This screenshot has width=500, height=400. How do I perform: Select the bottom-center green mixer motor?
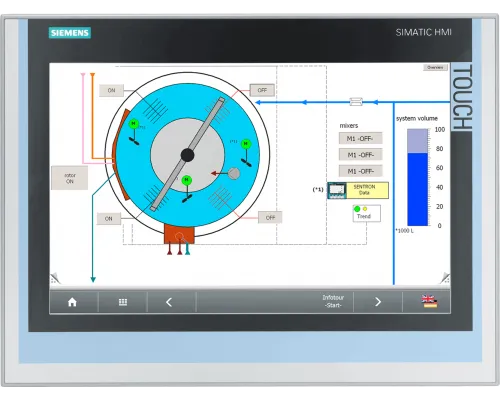pyautogui.click(x=187, y=180)
